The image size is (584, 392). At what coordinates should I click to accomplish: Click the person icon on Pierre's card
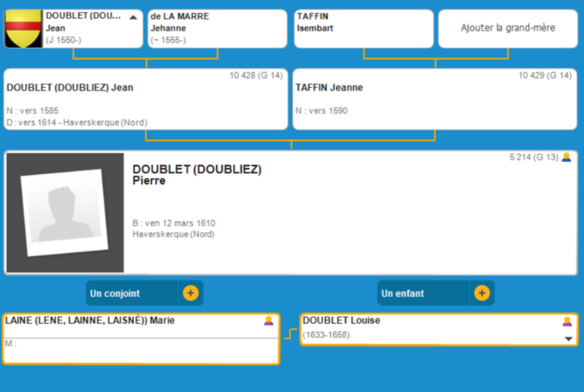[x=566, y=157]
